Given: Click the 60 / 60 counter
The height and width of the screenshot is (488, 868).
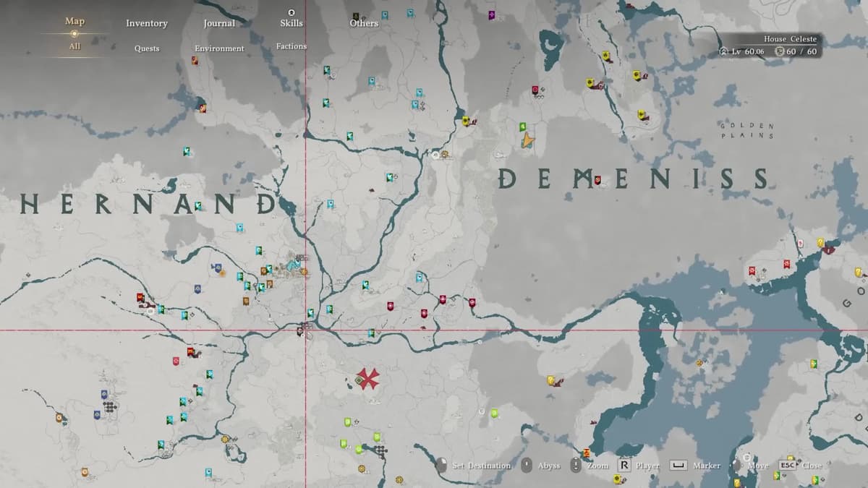Looking at the screenshot, I should [802, 51].
